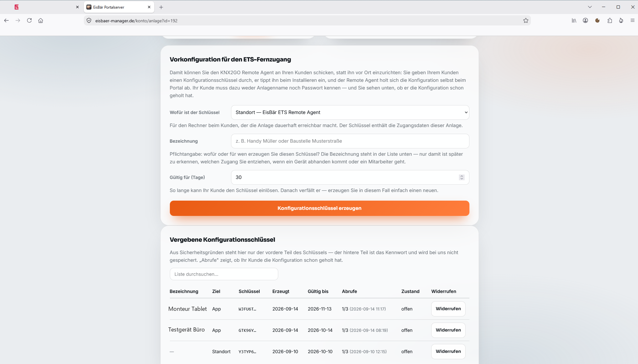638x364 pixels.
Task: Go back with the browser back arrow
Action: pyautogui.click(x=6, y=20)
